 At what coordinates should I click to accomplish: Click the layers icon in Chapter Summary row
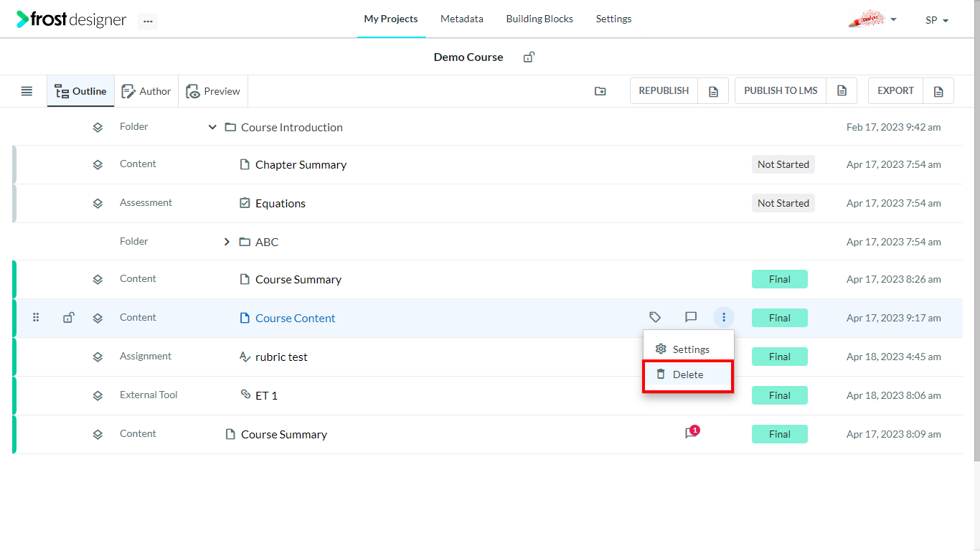click(98, 164)
